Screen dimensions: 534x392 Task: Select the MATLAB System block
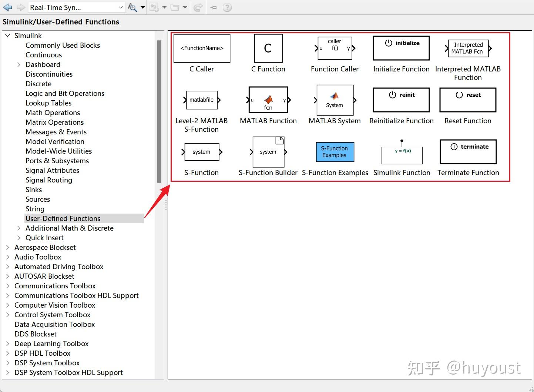pos(335,100)
